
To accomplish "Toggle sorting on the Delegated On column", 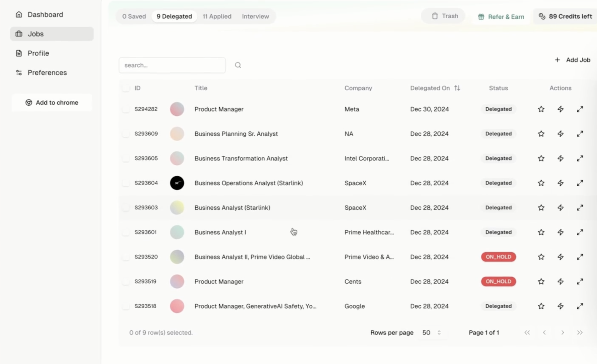I will (x=457, y=88).
